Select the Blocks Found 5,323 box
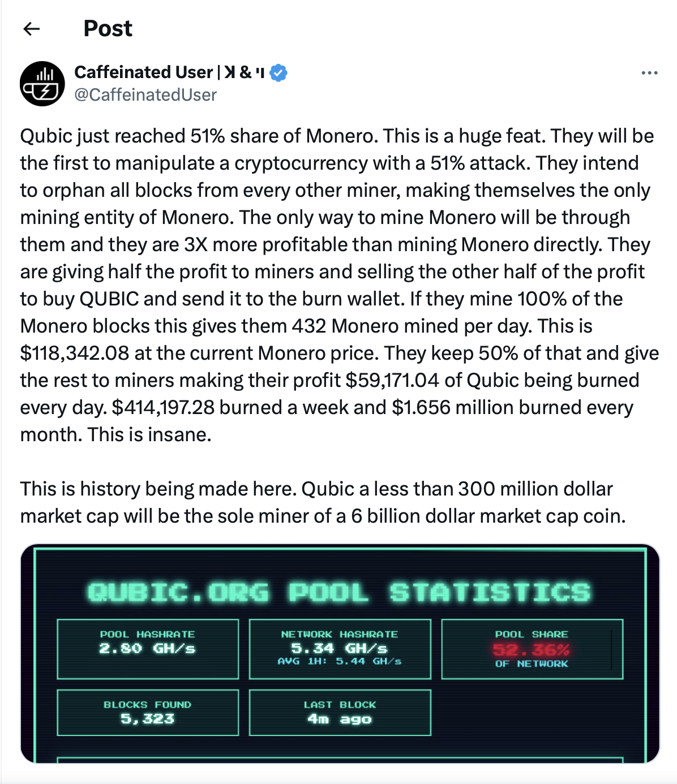The width and height of the screenshot is (677, 784). pos(148,712)
